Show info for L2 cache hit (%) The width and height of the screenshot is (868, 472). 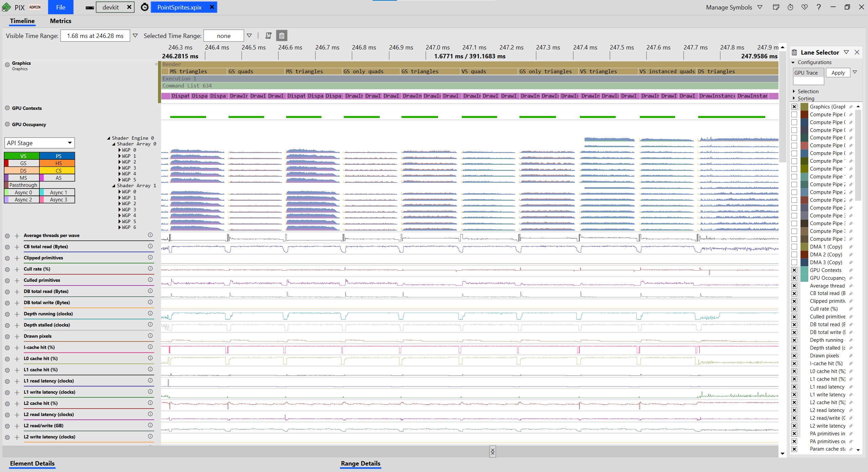coord(150,403)
